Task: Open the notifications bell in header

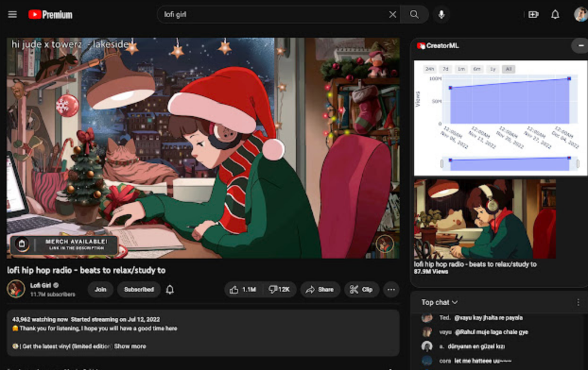Action: click(555, 15)
